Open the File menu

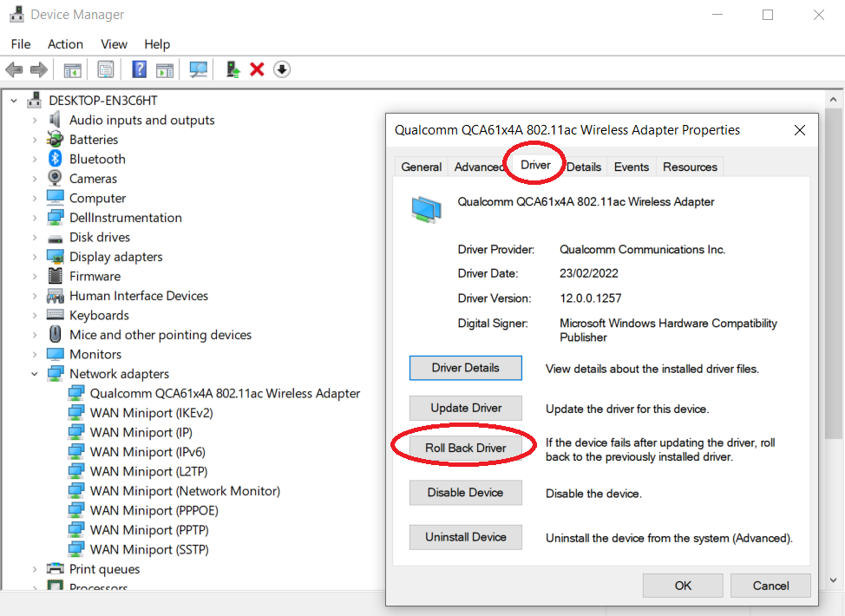click(x=21, y=44)
